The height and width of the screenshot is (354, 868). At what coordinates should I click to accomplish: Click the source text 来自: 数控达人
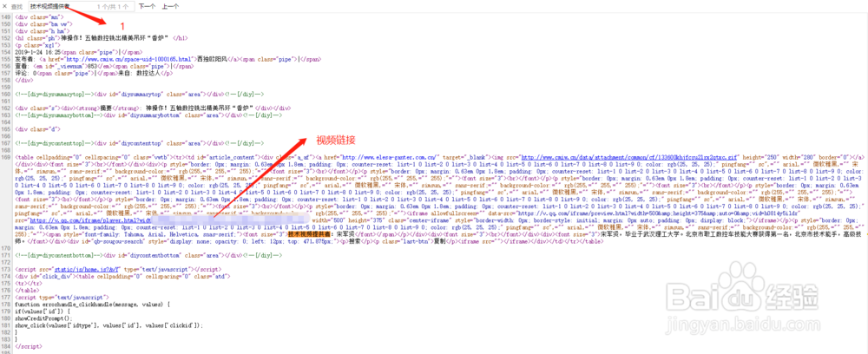[x=139, y=73]
